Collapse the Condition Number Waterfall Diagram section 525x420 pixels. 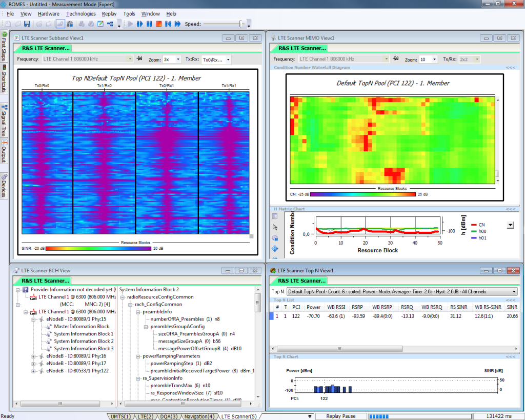[510, 67]
